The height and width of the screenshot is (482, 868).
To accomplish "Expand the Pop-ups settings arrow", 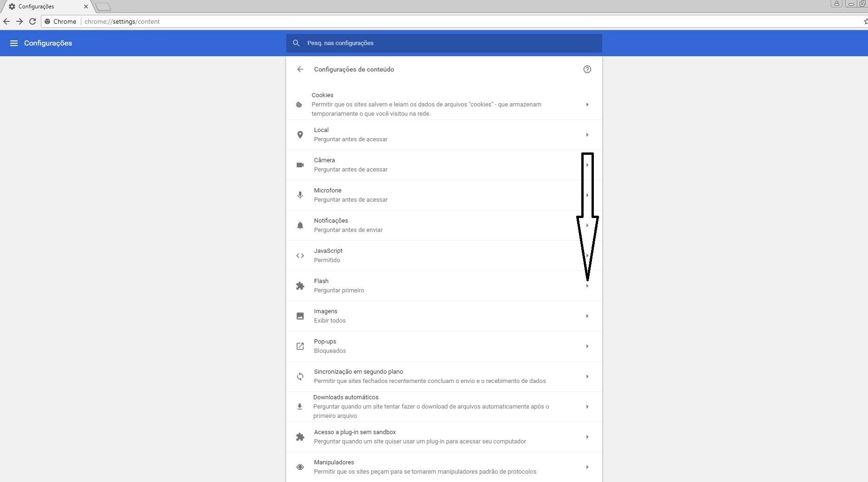I will pyautogui.click(x=587, y=346).
